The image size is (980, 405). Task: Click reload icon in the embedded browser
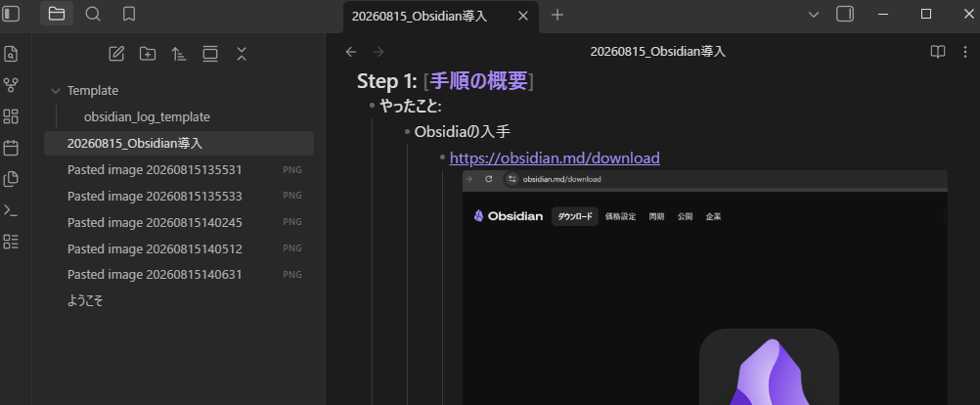(x=489, y=179)
